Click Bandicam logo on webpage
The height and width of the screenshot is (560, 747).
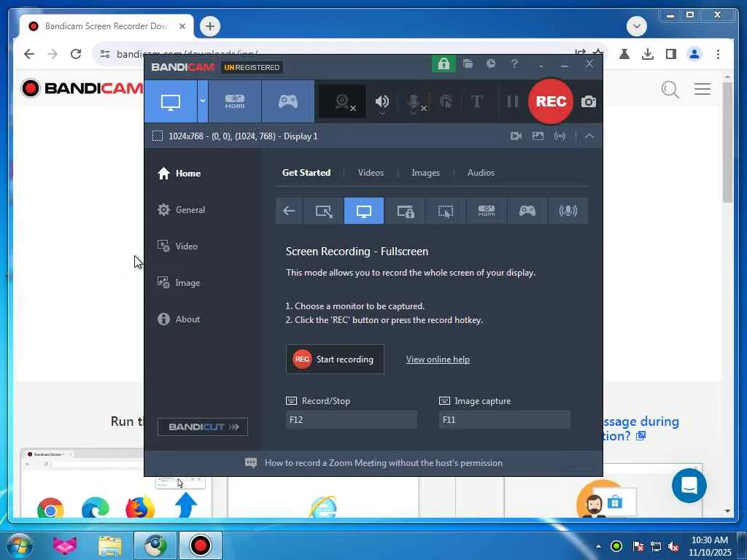pos(82,88)
